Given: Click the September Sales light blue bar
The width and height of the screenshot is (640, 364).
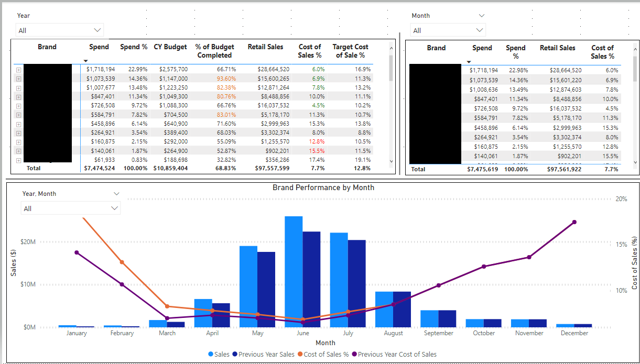Looking at the screenshot, I should (429, 319).
